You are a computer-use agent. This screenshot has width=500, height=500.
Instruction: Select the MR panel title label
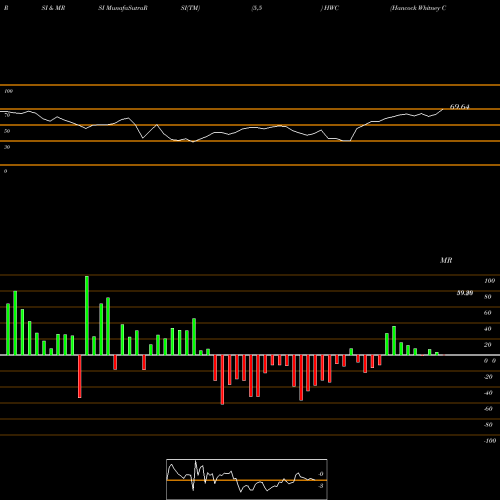(x=446, y=260)
